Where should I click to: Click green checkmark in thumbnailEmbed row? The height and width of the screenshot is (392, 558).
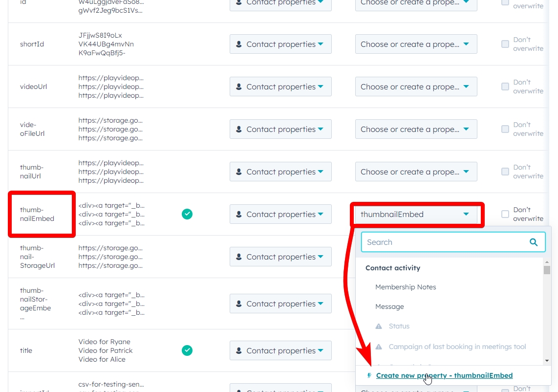[x=187, y=214]
